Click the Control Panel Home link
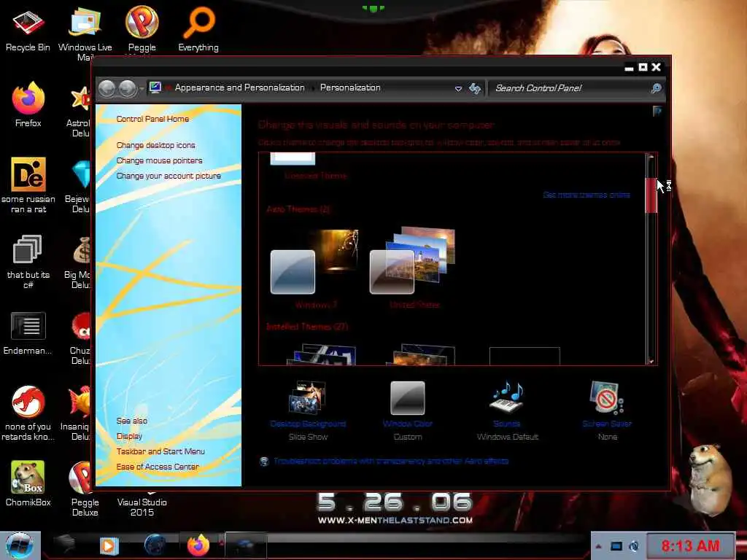The height and width of the screenshot is (560, 747). point(152,119)
